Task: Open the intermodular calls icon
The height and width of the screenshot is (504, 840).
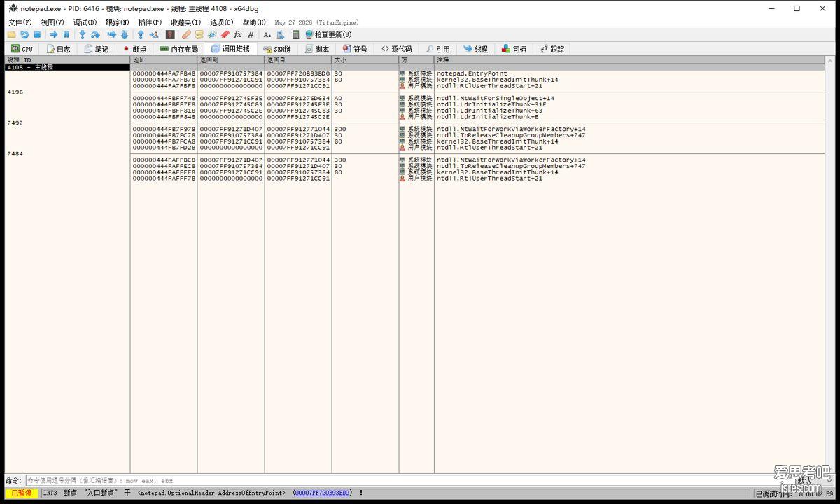Action: [280, 34]
